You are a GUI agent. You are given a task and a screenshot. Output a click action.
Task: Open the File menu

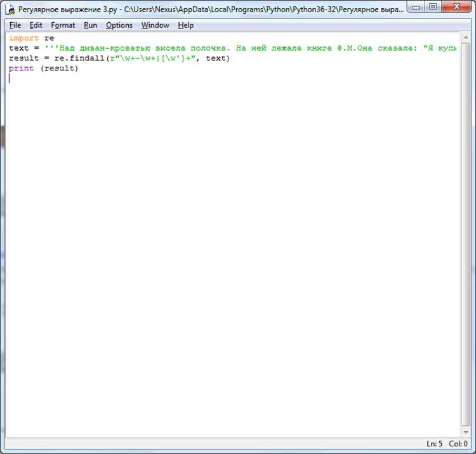point(15,25)
